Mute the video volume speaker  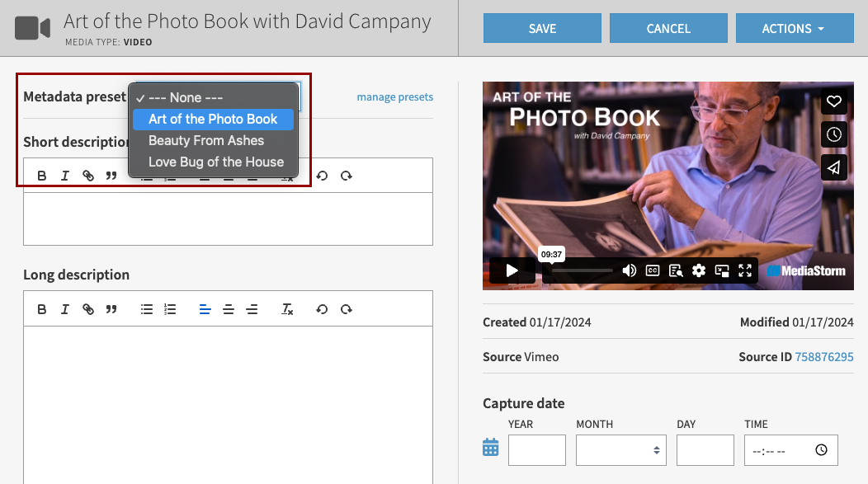coord(629,270)
